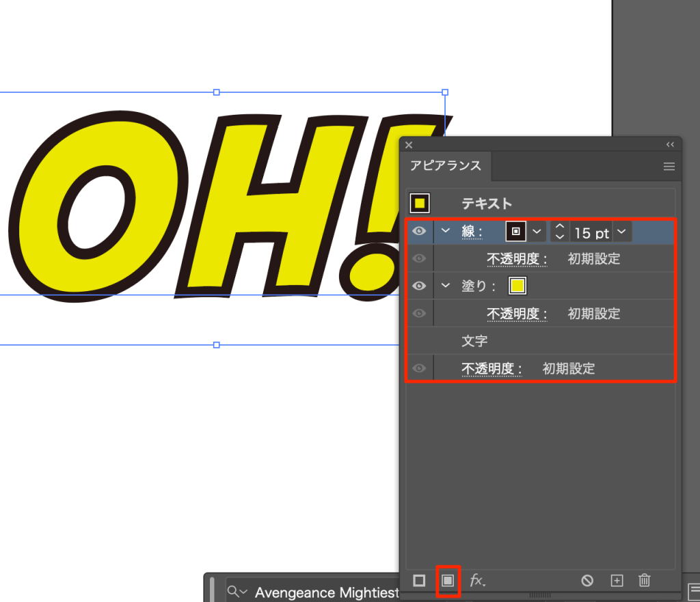Collapse the 塗り fill row chevron
The height and width of the screenshot is (602, 700).
[x=446, y=286]
